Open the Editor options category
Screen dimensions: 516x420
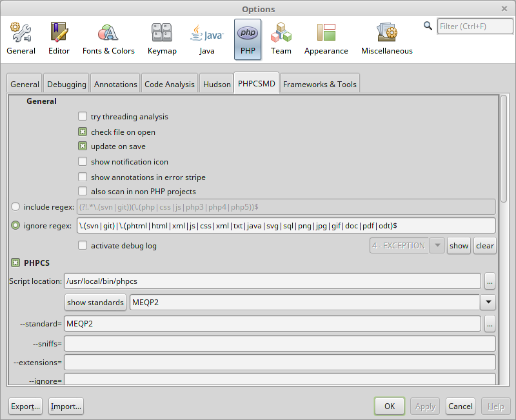(x=59, y=39)
